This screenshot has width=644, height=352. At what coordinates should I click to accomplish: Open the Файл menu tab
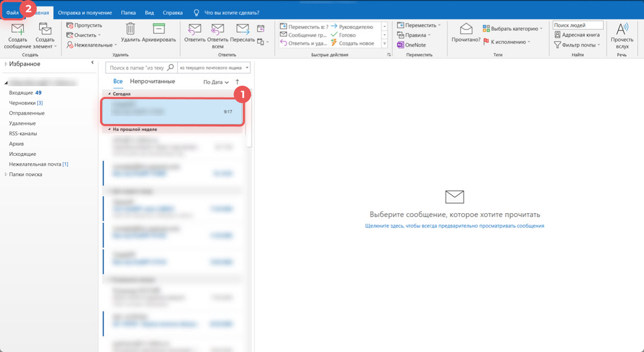coord(12,12)
